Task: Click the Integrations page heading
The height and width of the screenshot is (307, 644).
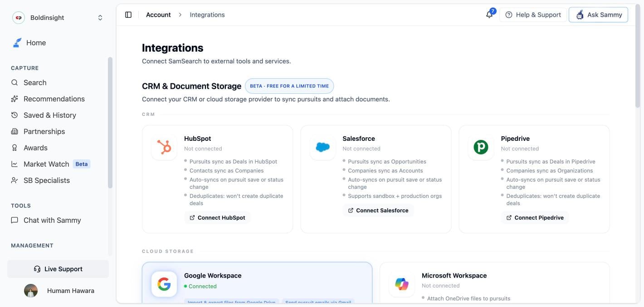Action: pos(172,48)
